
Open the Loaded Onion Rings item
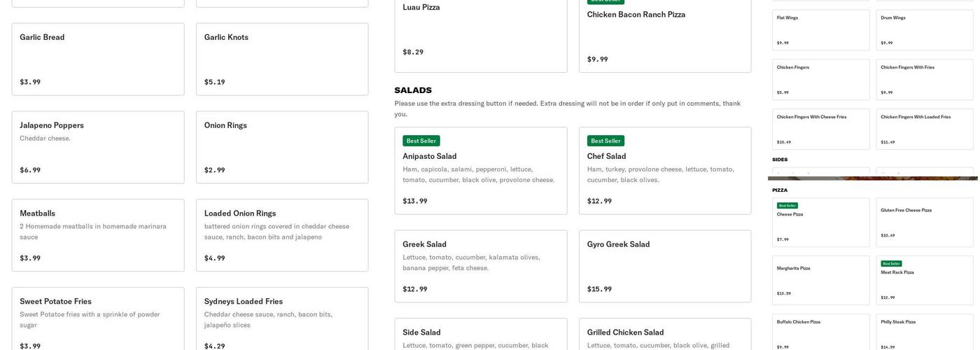(282, 235)
